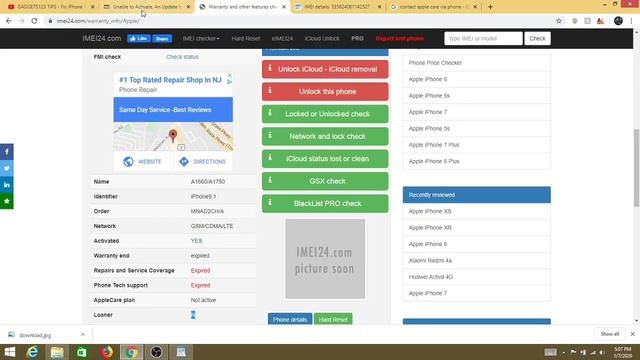Click Show all downloads

click(x=610, y=334)
